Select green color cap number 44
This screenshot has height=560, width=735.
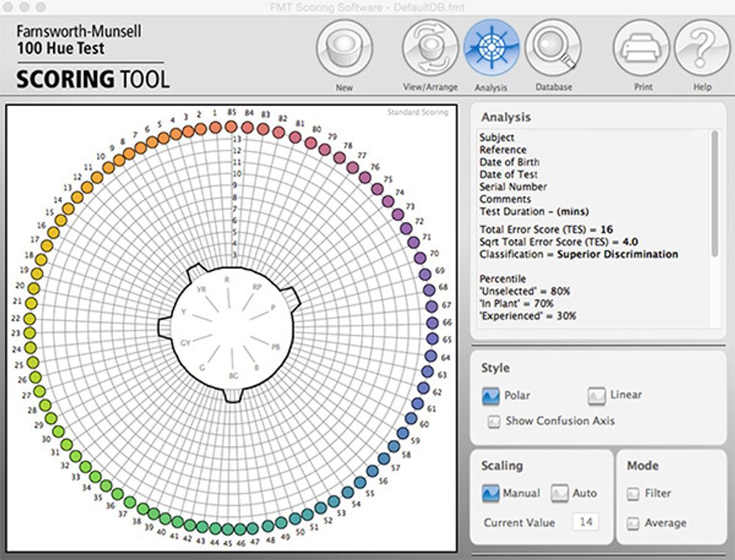pyautogui.click(x=215, y=528)
